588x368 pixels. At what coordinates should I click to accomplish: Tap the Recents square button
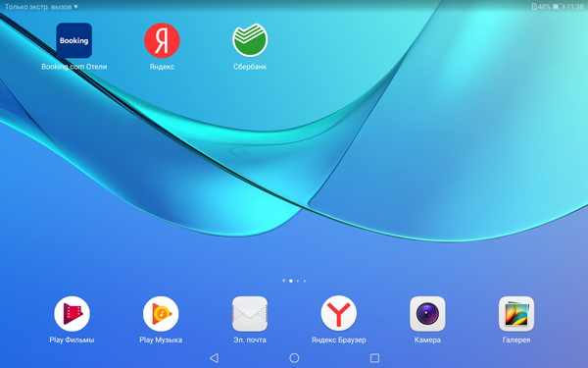click(x=374, y=358)
